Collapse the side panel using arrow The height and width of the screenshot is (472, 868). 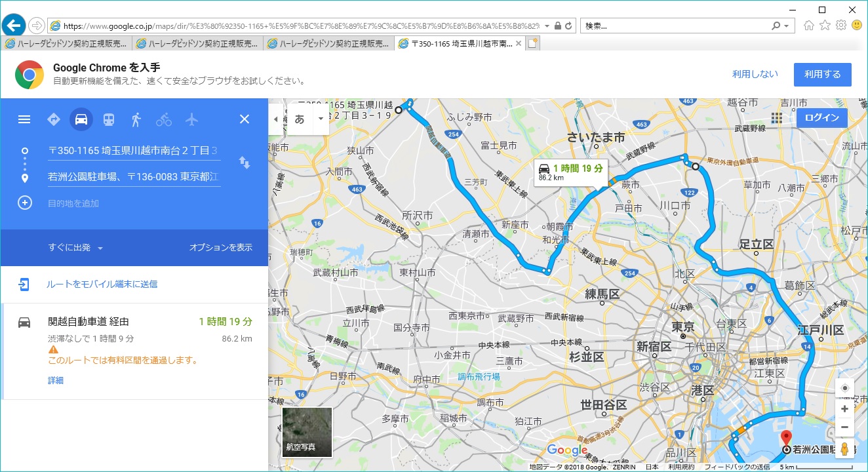coord(275,119)
